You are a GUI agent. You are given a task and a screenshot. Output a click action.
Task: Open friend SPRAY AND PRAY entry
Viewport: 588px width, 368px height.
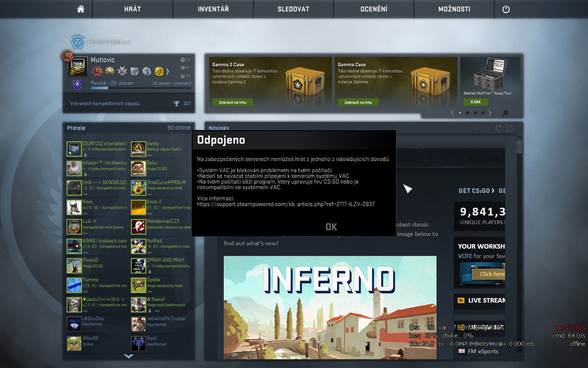(x=161, y=266)
